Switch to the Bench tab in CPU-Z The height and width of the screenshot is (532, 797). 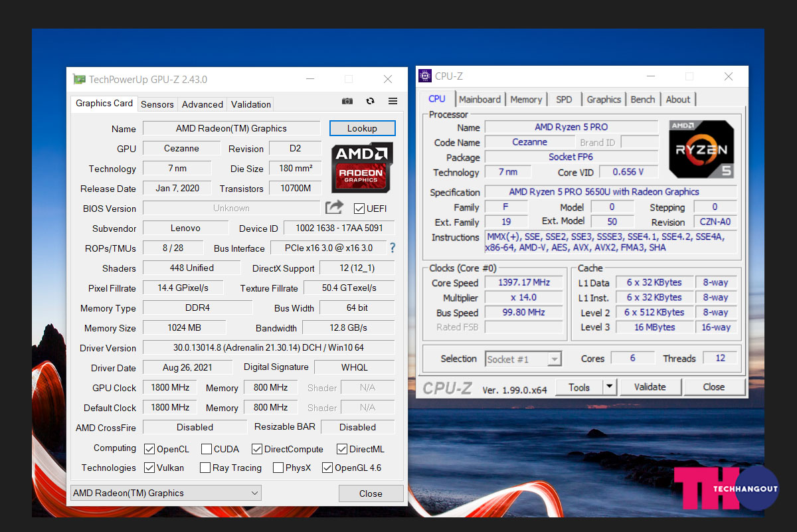tap(643, 100)
